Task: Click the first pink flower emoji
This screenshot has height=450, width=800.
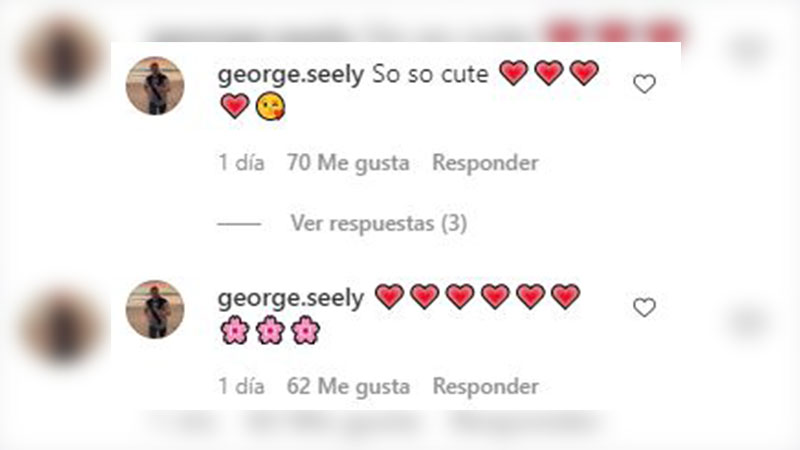Action: coord(235,330)
